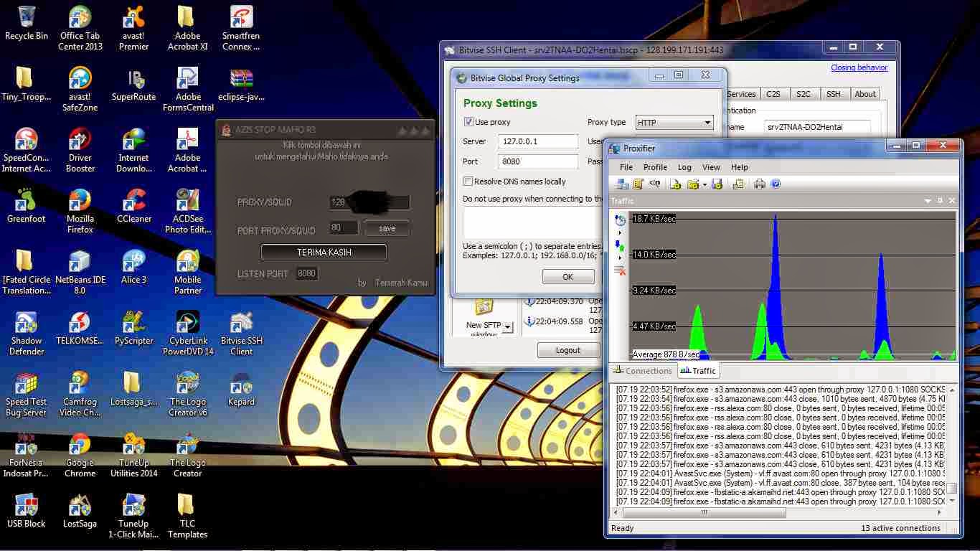The image size is (980, 551).
Task: Click the save button in AZIS STOP MAHO
Action: point(387,228)
